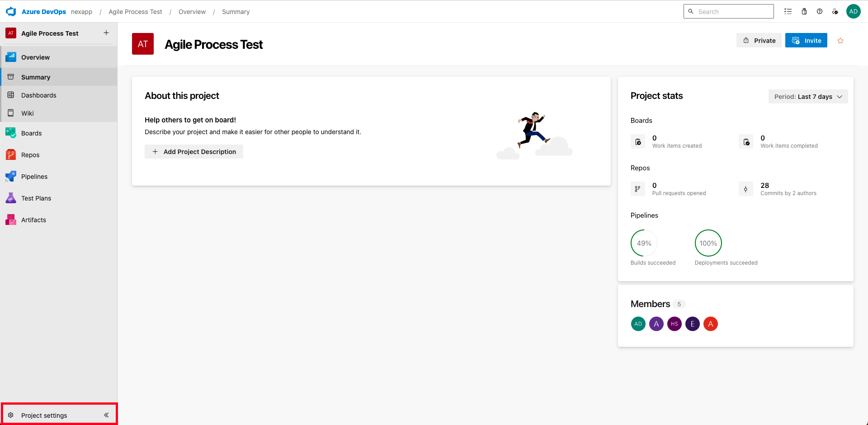The image size is (868, 425).
Task: Click the "About this project" heading
Action: click(182, 96)
